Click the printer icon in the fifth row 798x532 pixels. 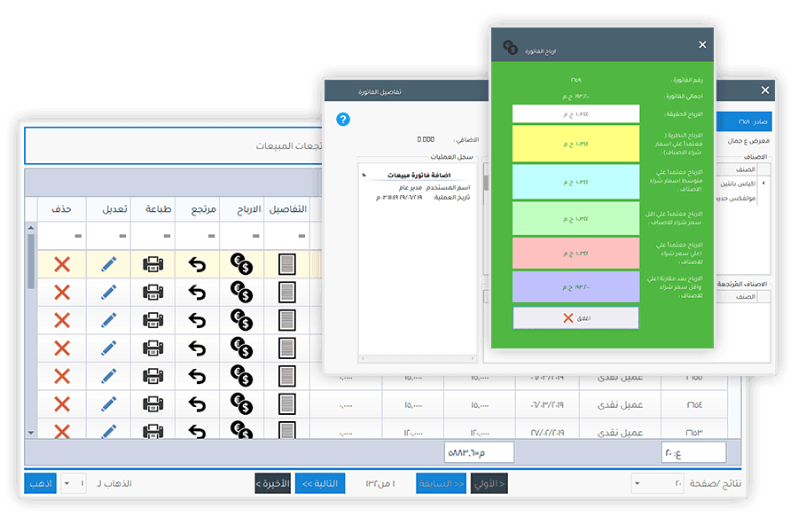coord(153,377)
